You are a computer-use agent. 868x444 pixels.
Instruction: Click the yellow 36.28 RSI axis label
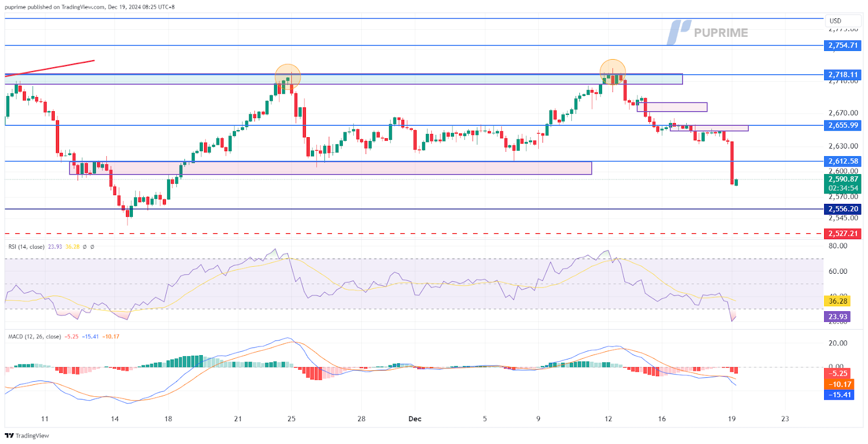838,301
